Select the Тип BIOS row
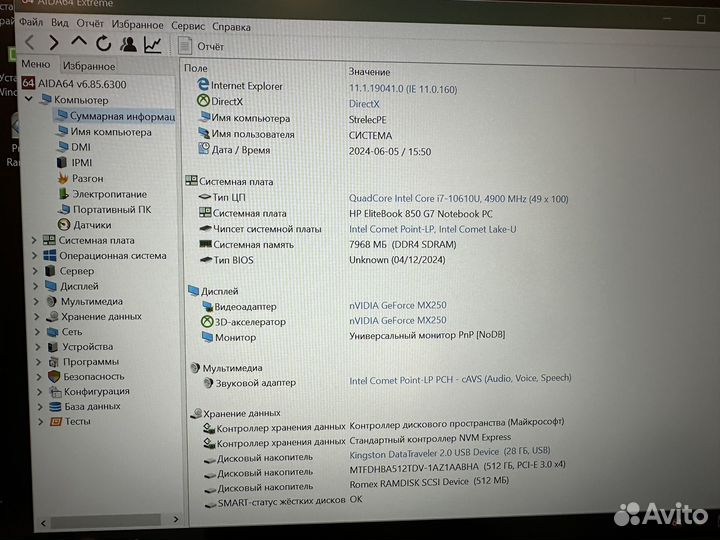The width and height of the screenshot is (720, 540). (x=322, y=260)
